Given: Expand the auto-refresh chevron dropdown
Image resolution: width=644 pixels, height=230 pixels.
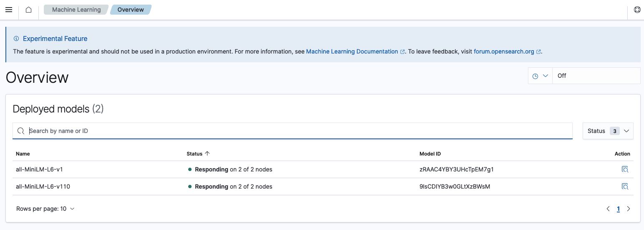Looking at the screenshot, I should (545, 76).
